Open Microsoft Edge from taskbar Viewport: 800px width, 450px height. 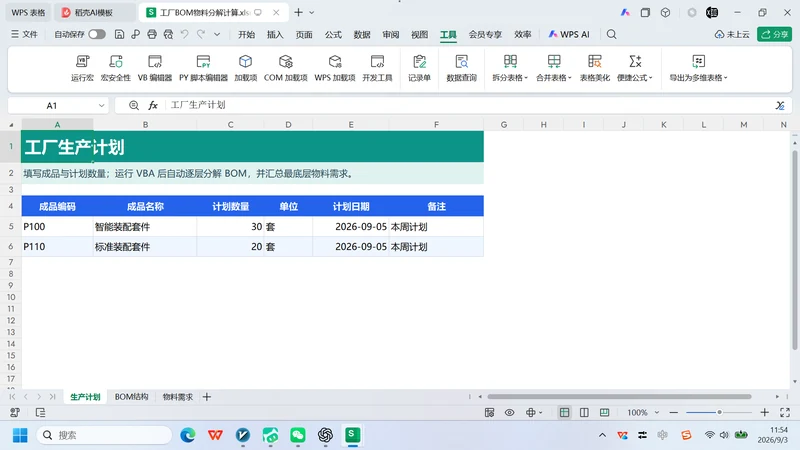click(188, 435)
